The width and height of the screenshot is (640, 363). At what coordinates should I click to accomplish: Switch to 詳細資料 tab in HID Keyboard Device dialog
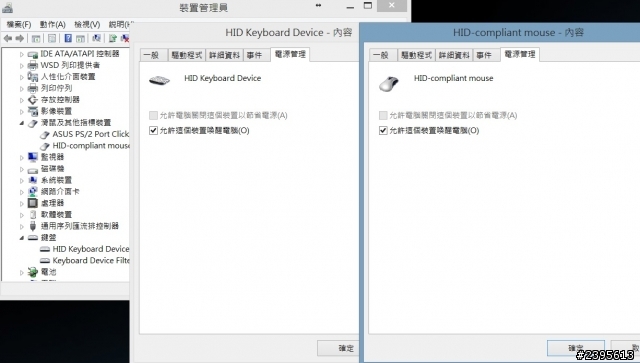[224, 55]
